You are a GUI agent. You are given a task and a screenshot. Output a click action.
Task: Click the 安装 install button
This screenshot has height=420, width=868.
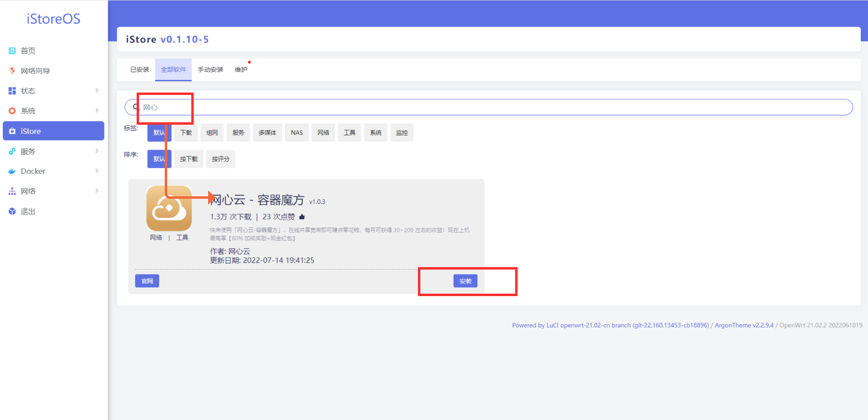465,281
